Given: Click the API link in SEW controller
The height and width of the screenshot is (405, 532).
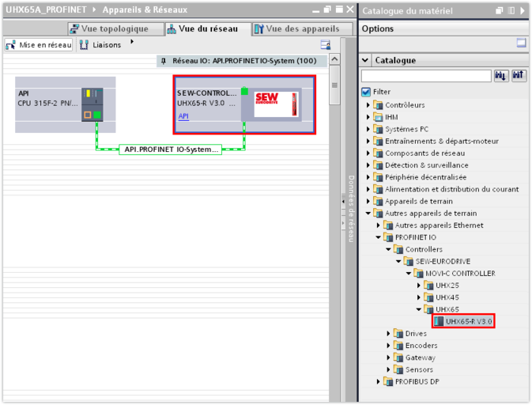Looking at the screenshot, I should (x=183, y=116).
